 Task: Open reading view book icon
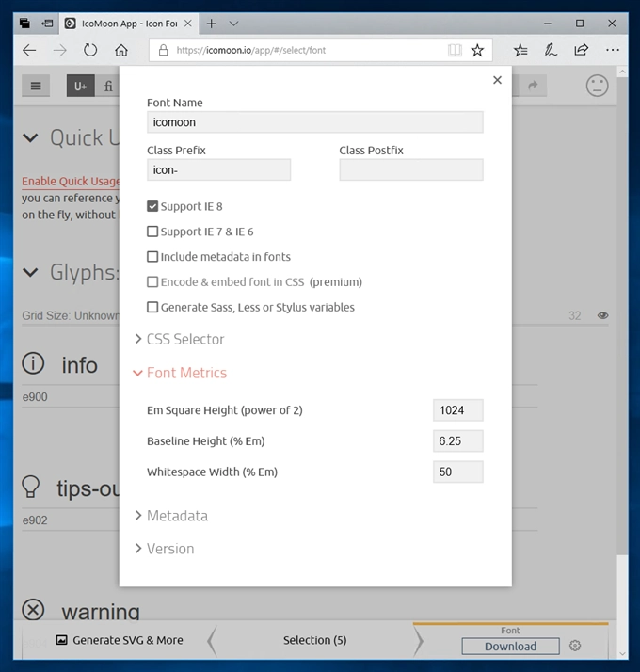click(455, 50)
